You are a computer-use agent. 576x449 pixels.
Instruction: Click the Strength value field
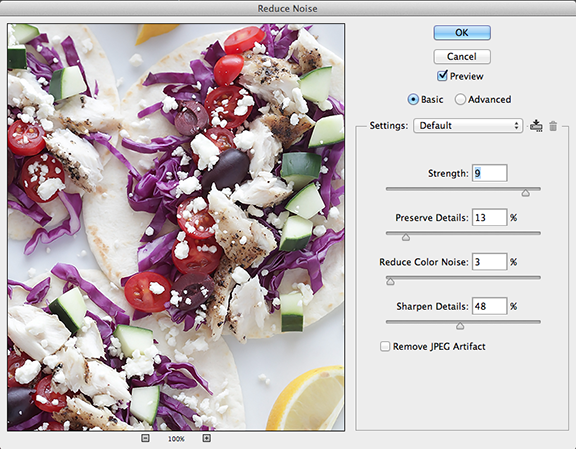click(490, 173)
